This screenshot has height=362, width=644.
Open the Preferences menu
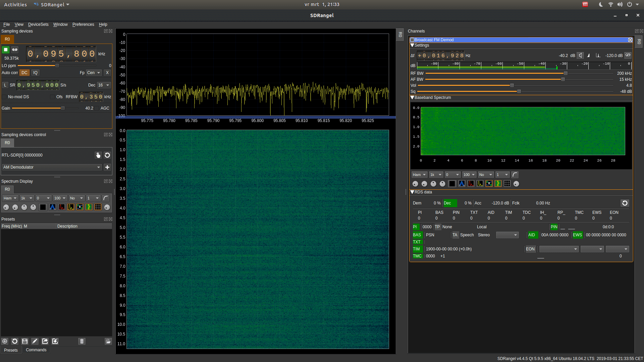click(x=83, y=24)
